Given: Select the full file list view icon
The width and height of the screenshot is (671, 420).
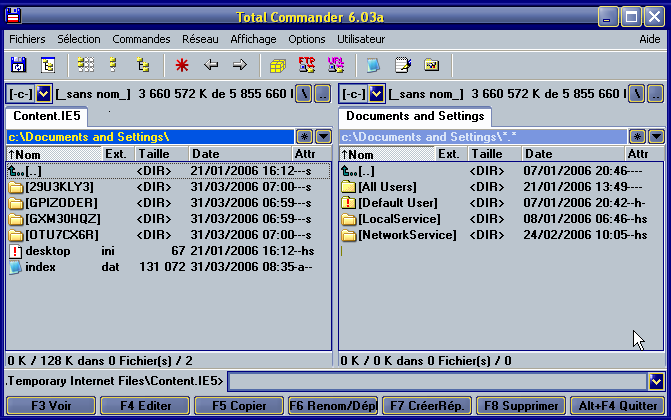Looking at the screenshot, I should point(113,65).
